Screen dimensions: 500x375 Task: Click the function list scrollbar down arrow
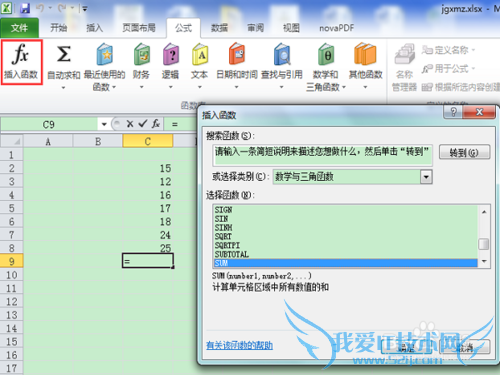coord(484,261)
